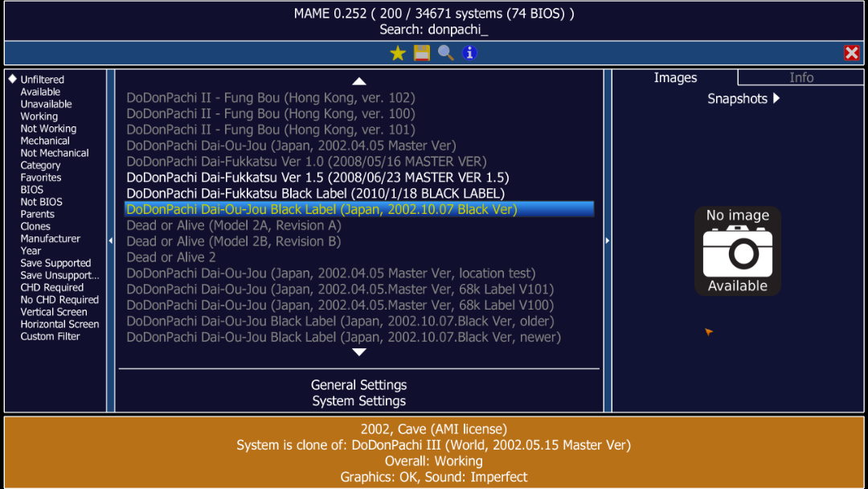Viewport: 868px width, 489px height.
Task: Enable the Working filter
Action: [x=39, y=116]
